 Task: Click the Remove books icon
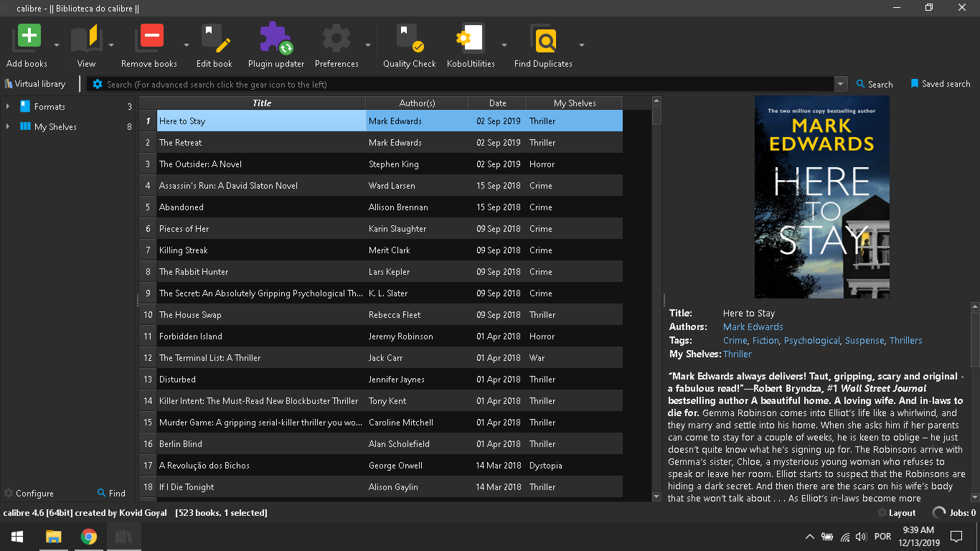(152, 37)
